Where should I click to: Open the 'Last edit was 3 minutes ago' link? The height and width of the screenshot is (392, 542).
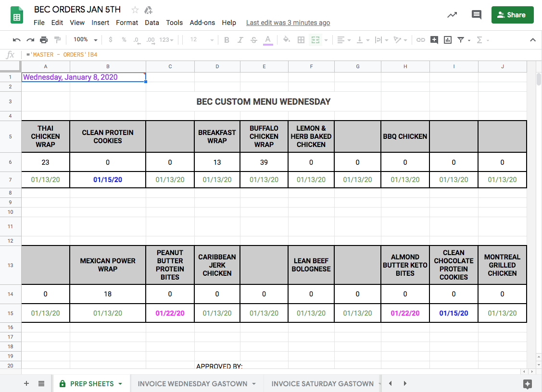(288, 23)
